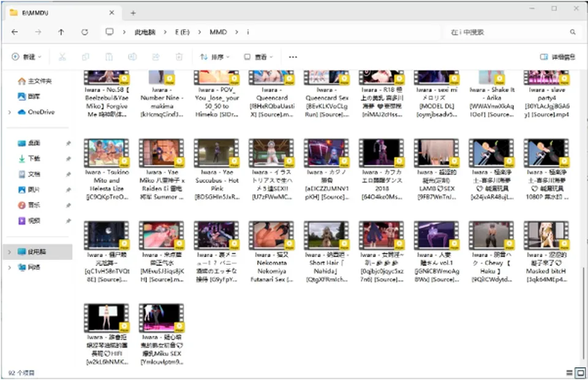This screenshot has height=380, width=588.
Task: Expand the 此电脑 tree node
Action: pyautogui.click(x=10, y=252)
